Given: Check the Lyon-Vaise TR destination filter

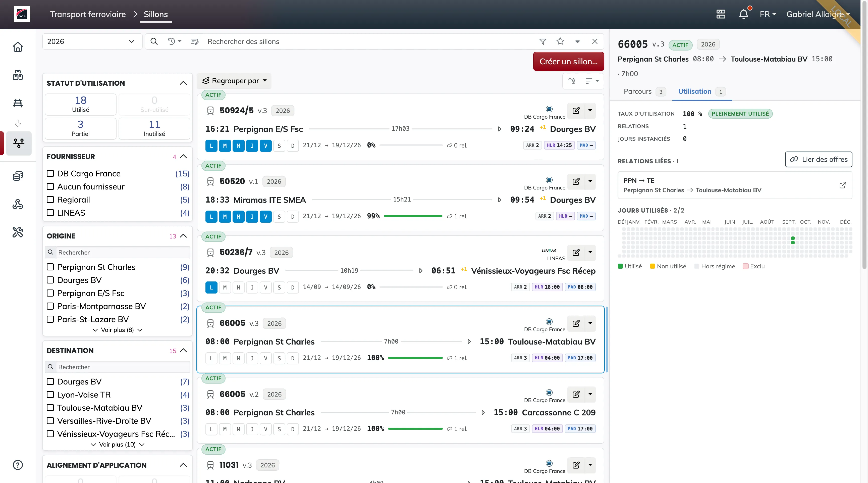Looking at the screenshot, I should 50,394.
